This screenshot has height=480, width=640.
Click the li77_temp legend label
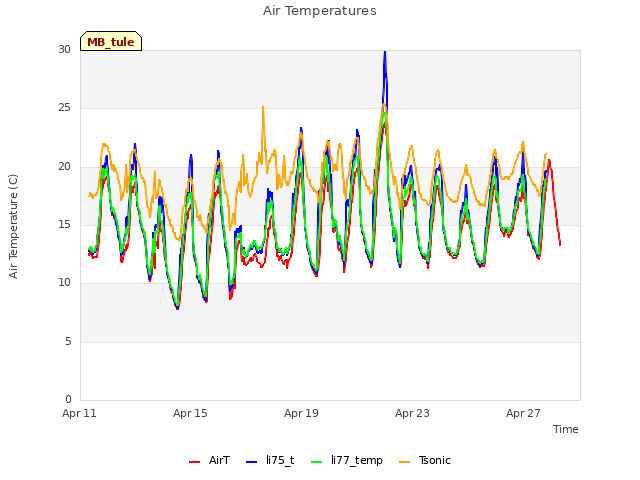(357, 460)
